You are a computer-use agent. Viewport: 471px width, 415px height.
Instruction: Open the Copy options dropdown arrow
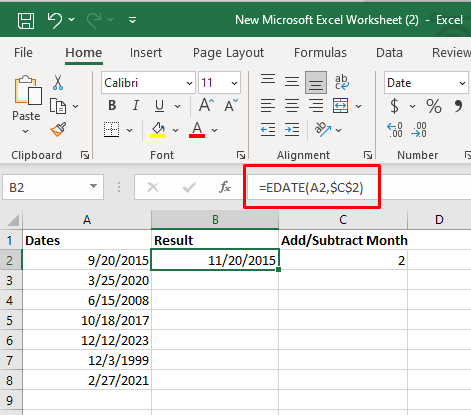point(76,107)
